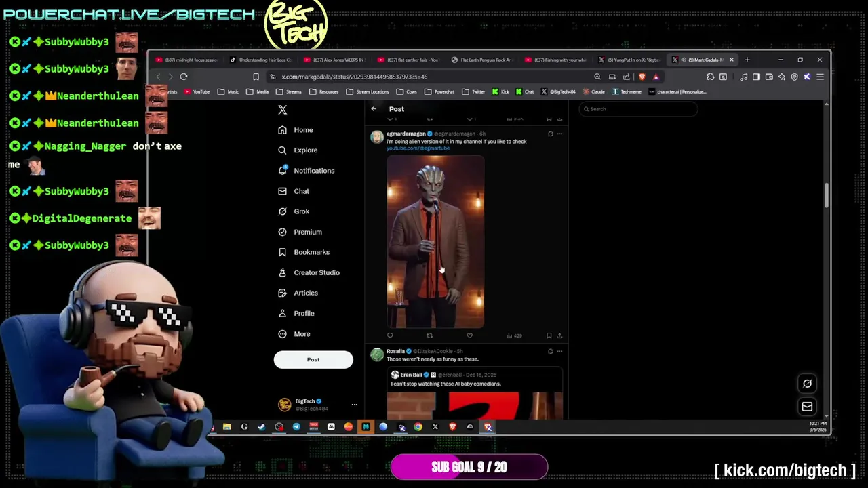Open Rosalia's profile avatar

coord(377,355)
